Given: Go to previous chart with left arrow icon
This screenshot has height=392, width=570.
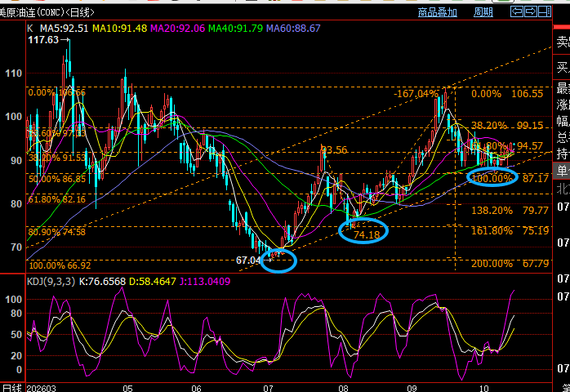Looking at the screenshot, I should tap(517, 11).
